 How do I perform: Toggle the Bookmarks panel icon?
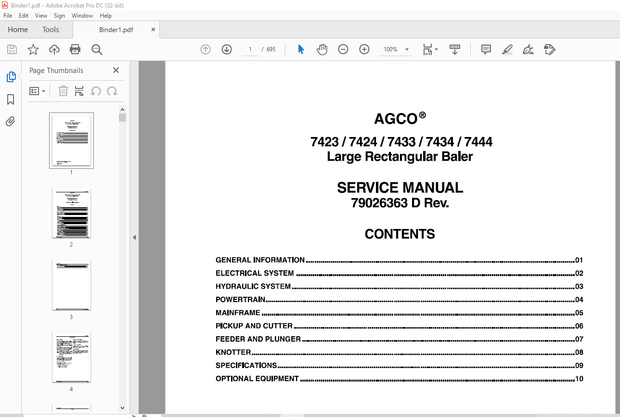pos(11,99)
